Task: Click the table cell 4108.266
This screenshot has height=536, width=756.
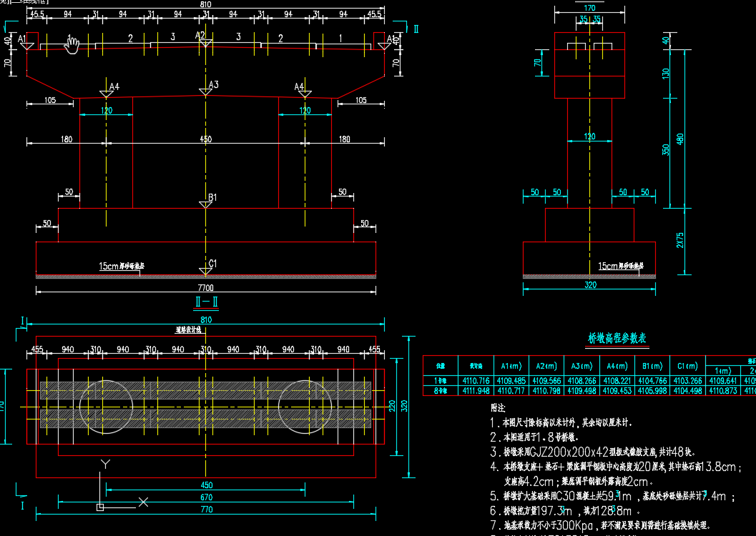Action: pos(581,380)
